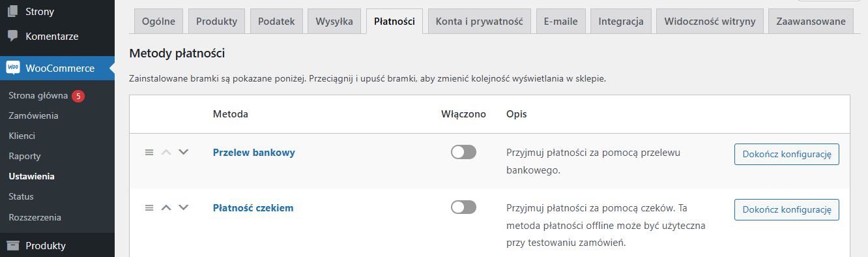Enable the Przelew bankowy payment toggle

[463, 152]
